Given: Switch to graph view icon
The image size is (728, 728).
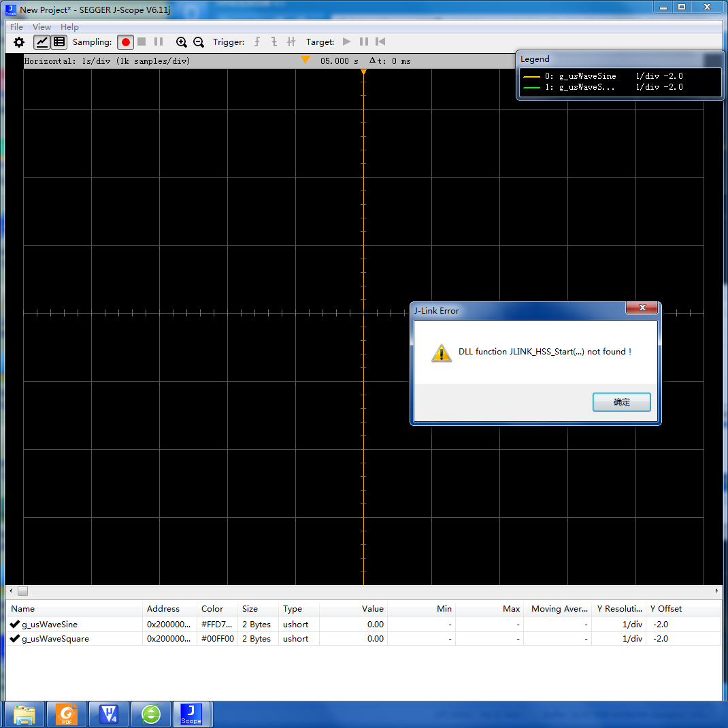Looking at the screenshot, I should tap(42, 42).
